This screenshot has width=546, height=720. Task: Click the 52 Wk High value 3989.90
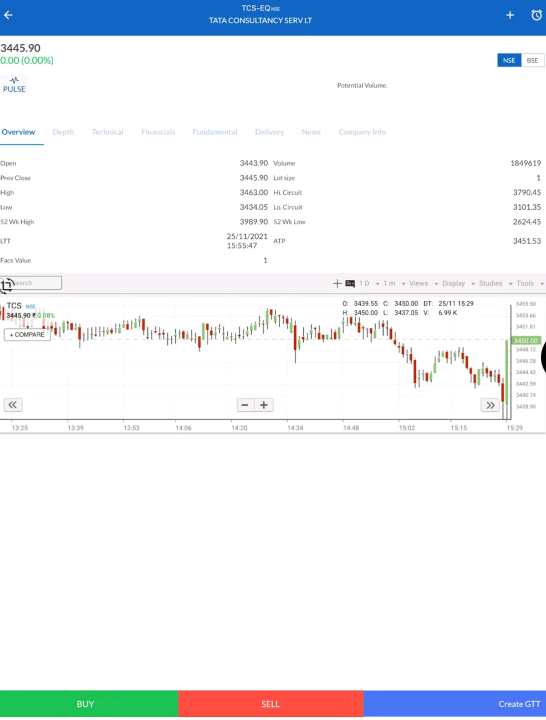click(253, 222)
